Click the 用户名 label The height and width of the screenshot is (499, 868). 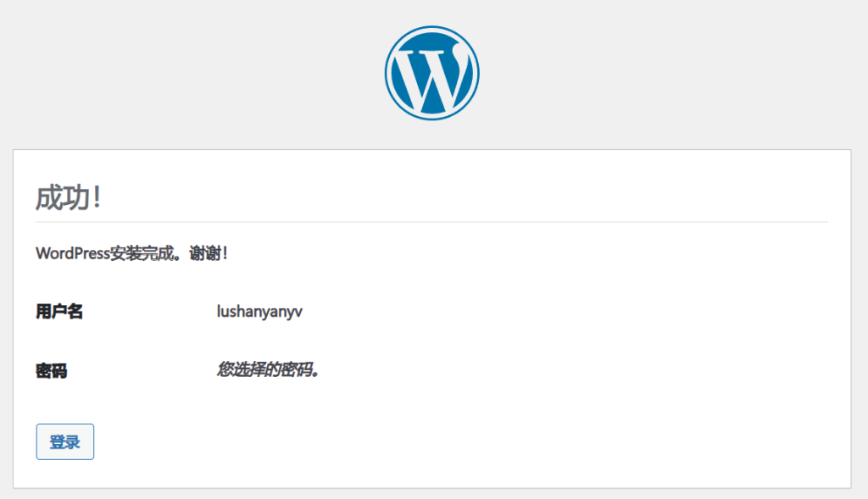pos(59,312)
